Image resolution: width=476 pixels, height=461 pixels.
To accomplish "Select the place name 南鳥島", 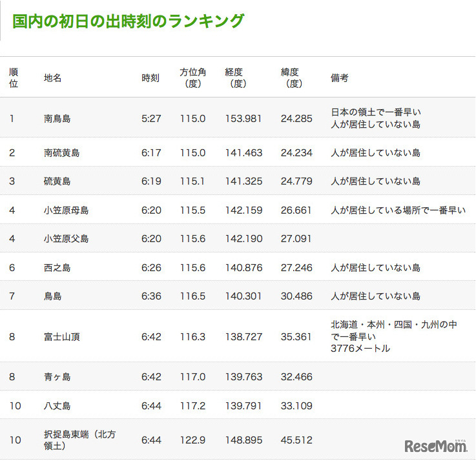I will click(x=57, y=118).
